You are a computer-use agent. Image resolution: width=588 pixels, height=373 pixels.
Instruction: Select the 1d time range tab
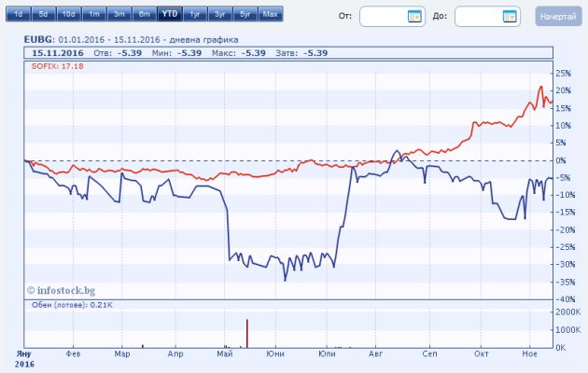tap(18, 14)
